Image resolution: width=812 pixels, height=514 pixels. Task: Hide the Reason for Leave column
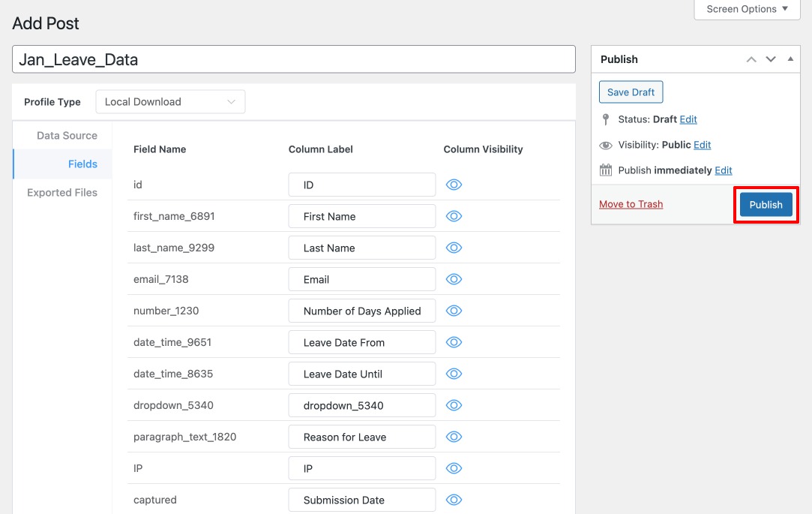pyautogui.click(x=454, y=437)
